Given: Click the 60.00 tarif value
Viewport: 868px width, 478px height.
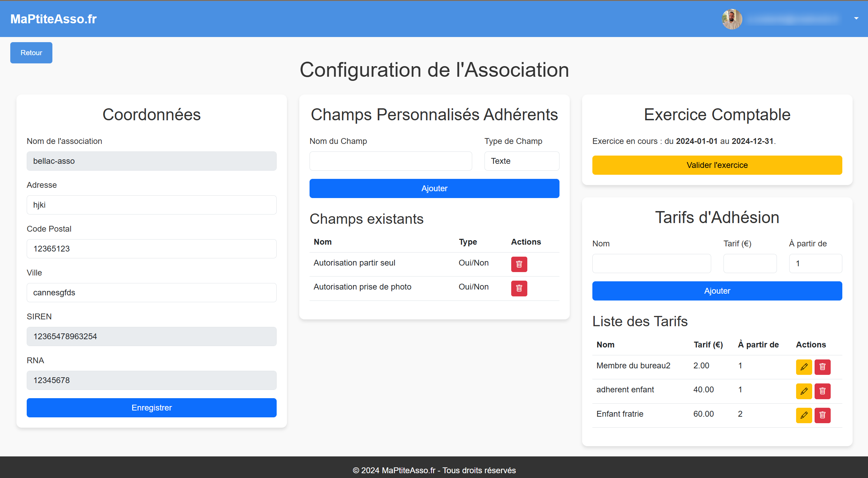Looking at the screenshot, I should [704, 414].
